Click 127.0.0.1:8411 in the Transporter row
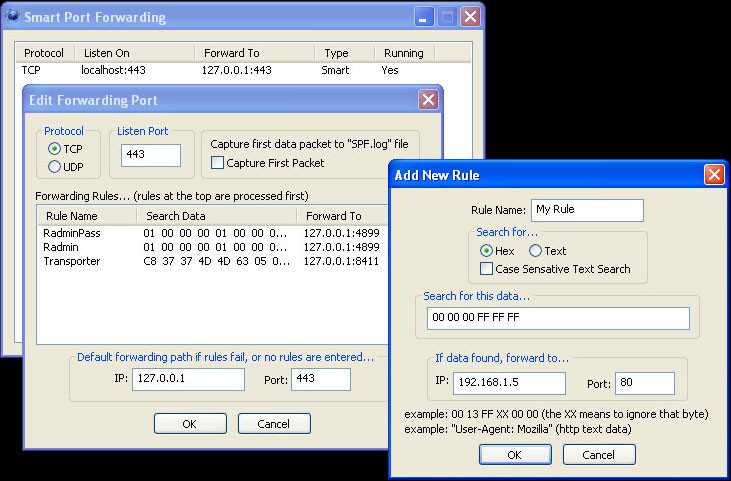 click(341, 261)
